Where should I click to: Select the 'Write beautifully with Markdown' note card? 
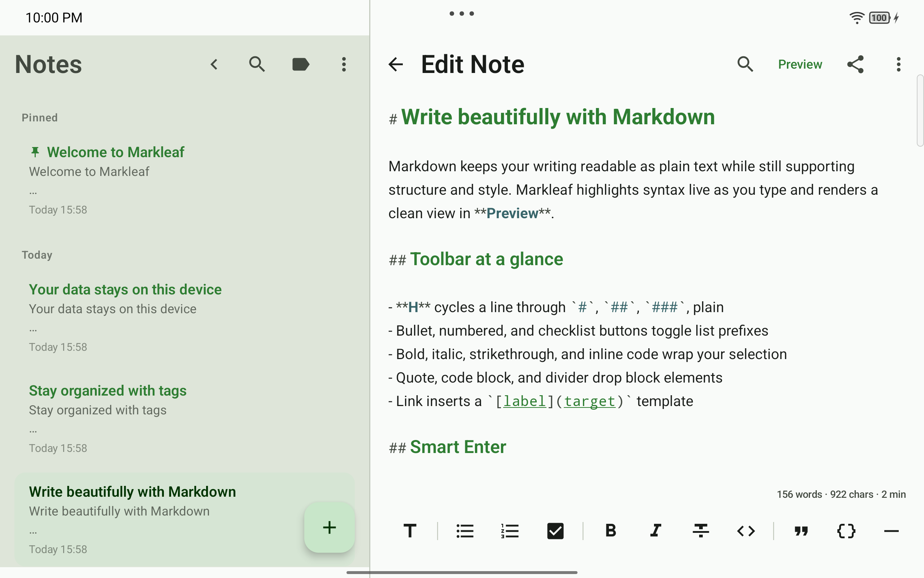184,519
